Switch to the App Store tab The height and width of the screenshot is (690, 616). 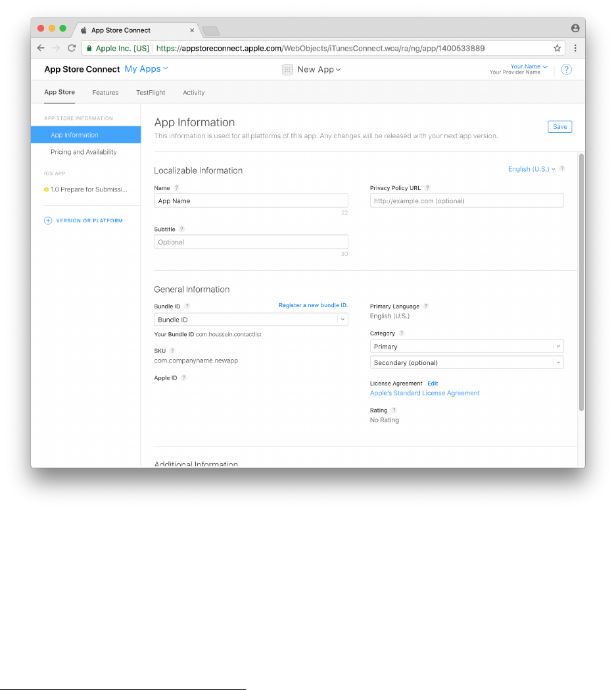click(59, 92)
